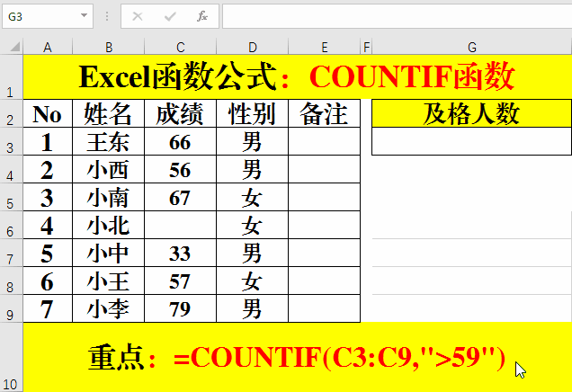Click the score cell '67'
The image size is (572, 392).
[180, 197]
